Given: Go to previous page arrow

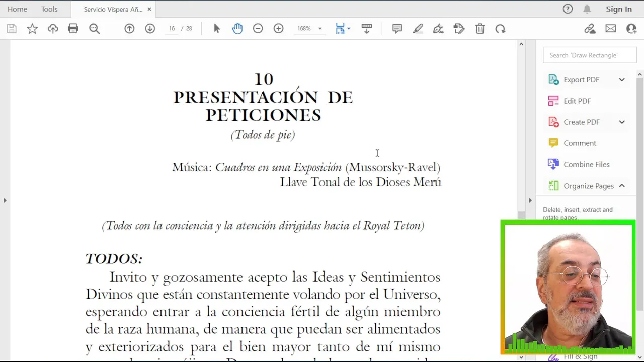Looking at the screenshot, I should (129, 29).
